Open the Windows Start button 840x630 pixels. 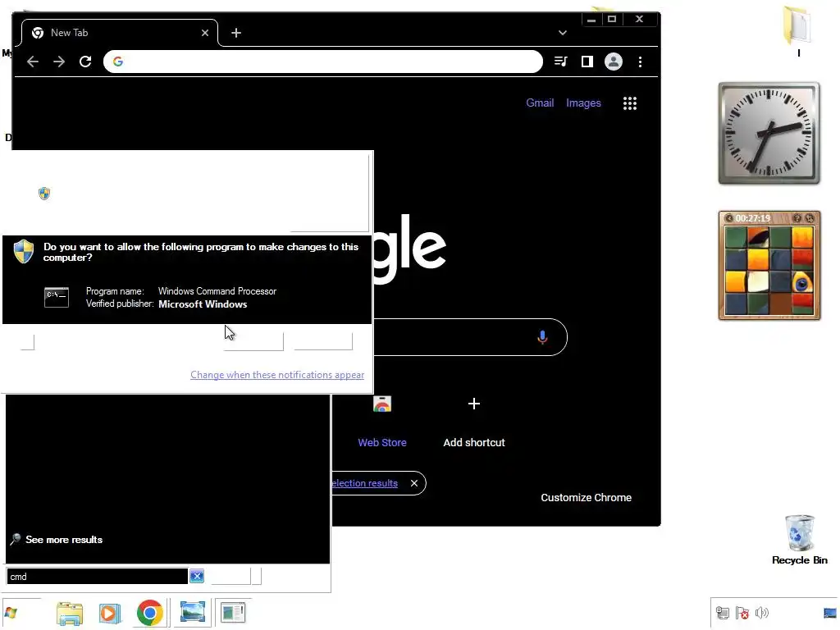click(11, 612)
